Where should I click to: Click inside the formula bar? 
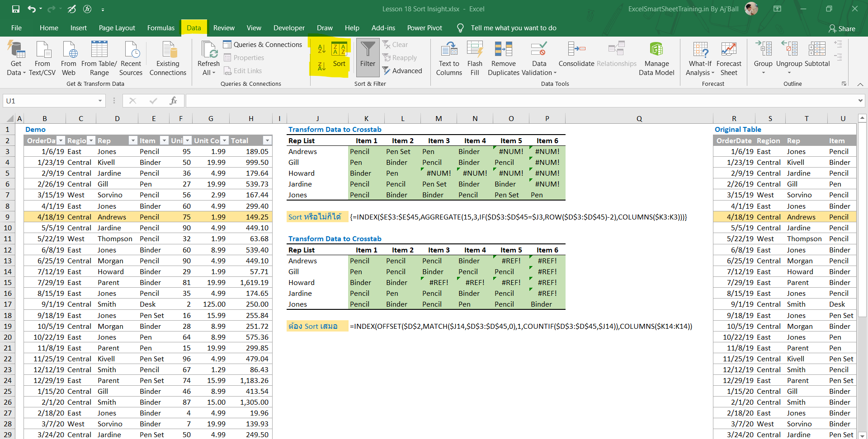click(x=520, y=101)
